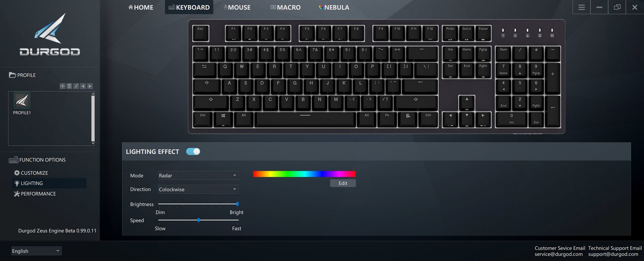Click the left arrow profile icon
644x261 pixels.
click(x=83, y=86)
